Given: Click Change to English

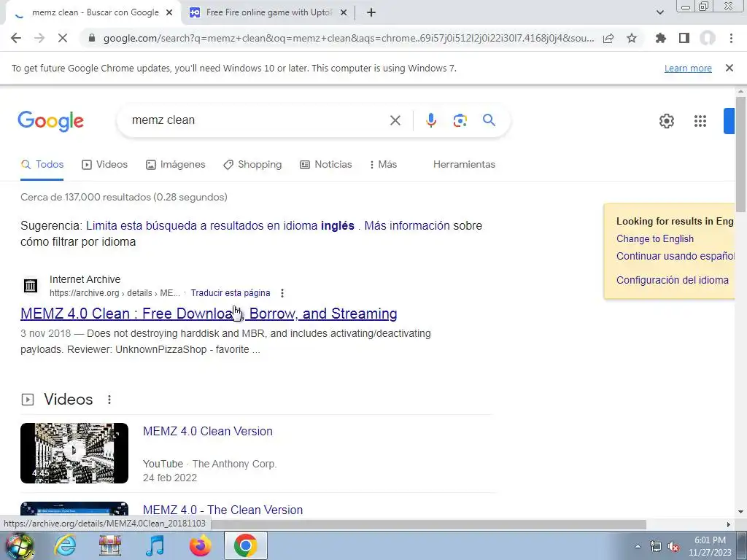Looking at the screenshot, I should click(654, 238).
